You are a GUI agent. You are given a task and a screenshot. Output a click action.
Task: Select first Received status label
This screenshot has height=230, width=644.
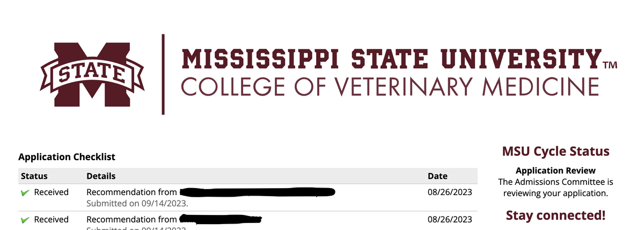pos(52,192)
